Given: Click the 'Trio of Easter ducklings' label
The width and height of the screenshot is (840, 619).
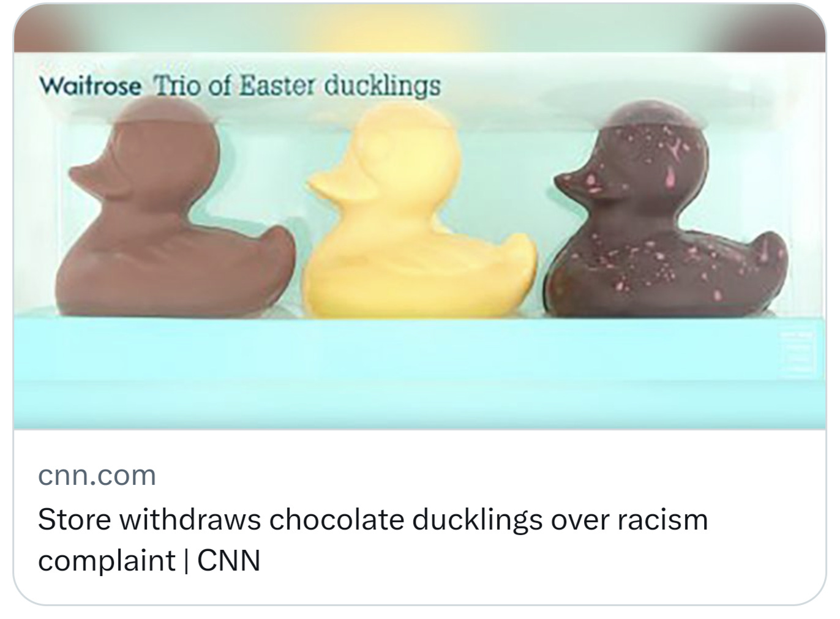Looking at the screenshot, I should tap(296, 86).
